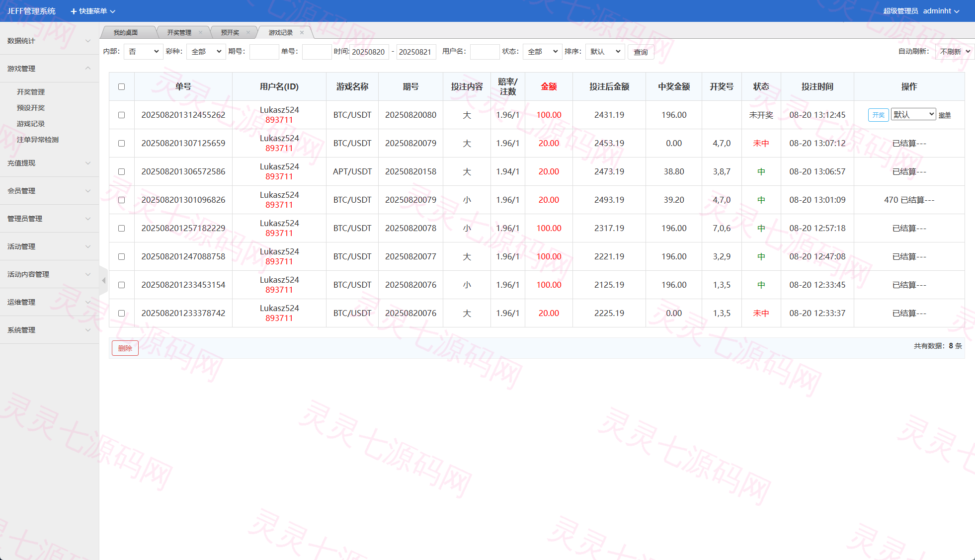975x560 pixels.
Task: Open the 状态 dropdown filter
Action: pyautogui.click(x=543, y=52)
